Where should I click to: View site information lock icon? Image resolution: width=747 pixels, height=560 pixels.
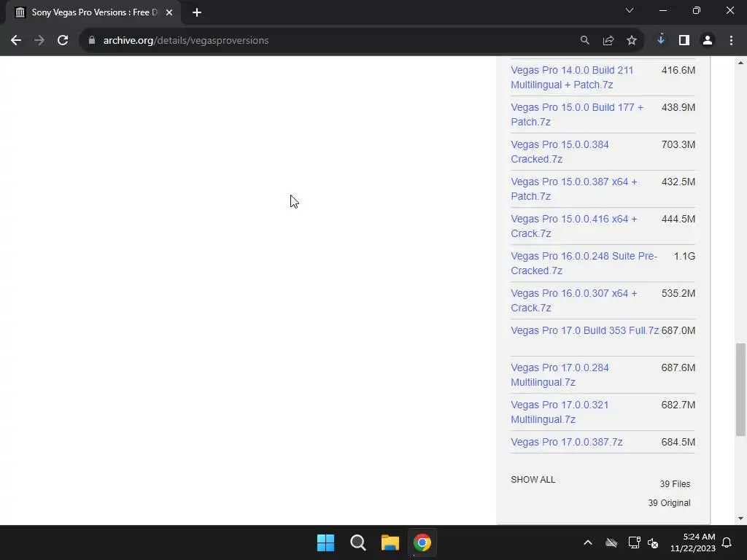(x=91, y=41)
